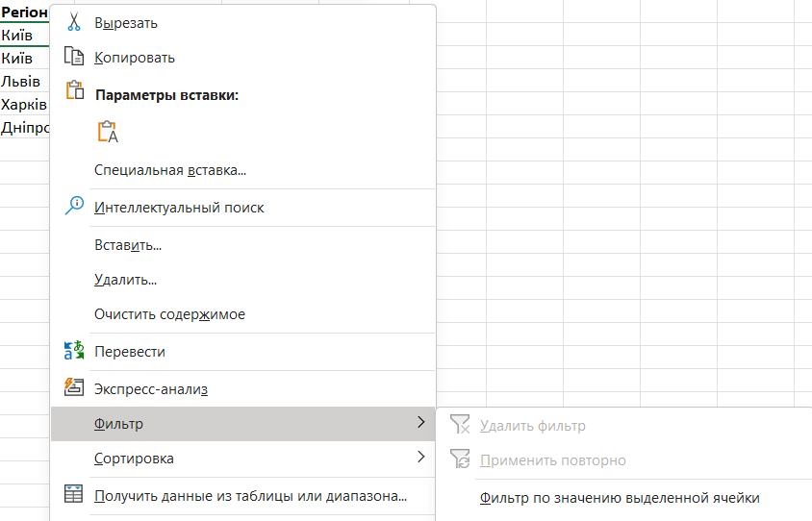Click the Параметры вставки: heading

point(166,95)
